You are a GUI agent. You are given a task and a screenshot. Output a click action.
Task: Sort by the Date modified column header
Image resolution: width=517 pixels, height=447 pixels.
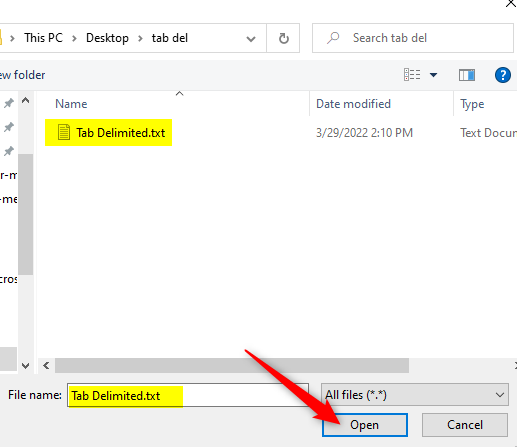coord(353,104)
